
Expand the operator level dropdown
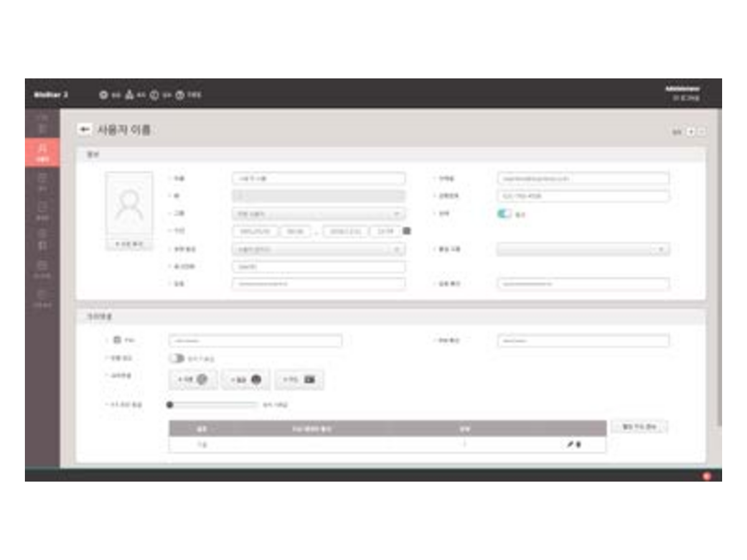click(318, 249)
